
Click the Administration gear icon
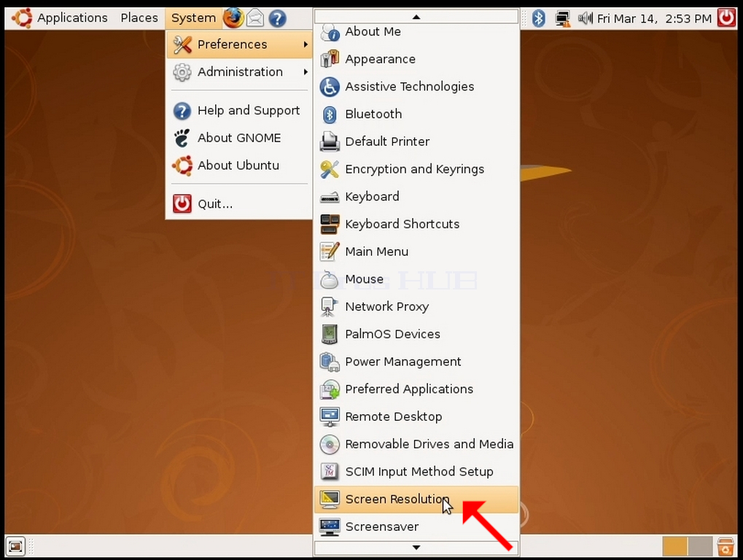click(x=182, y=72)
